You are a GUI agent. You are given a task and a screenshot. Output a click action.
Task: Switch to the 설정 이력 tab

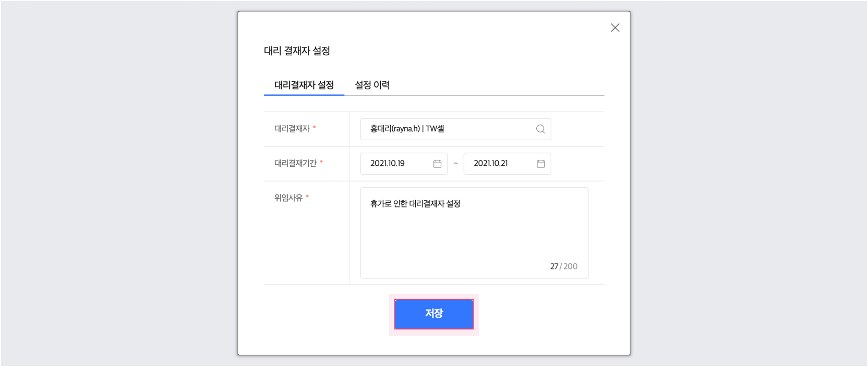point(372,85)
